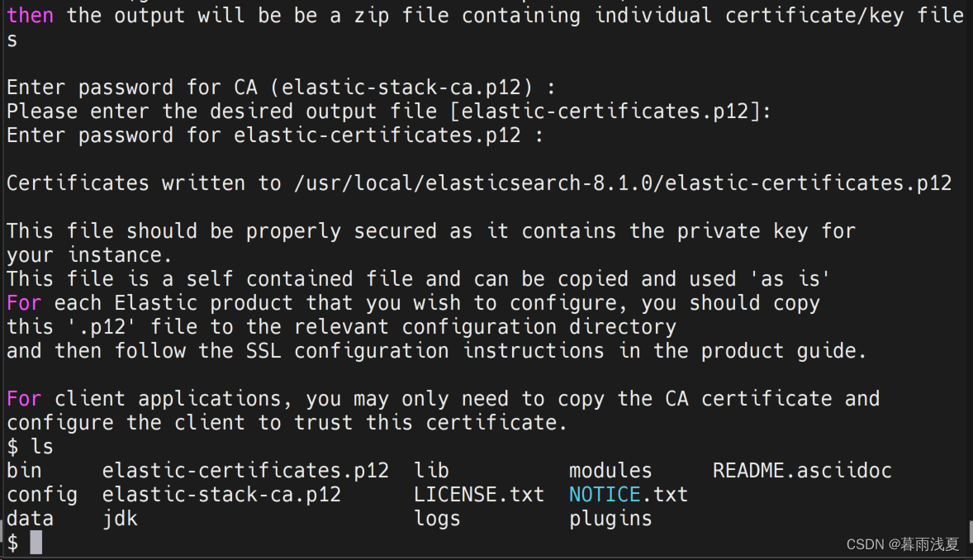Select 'lib' directory name in listing
Viewport: 973px width, 560px height.
[431, 471]
